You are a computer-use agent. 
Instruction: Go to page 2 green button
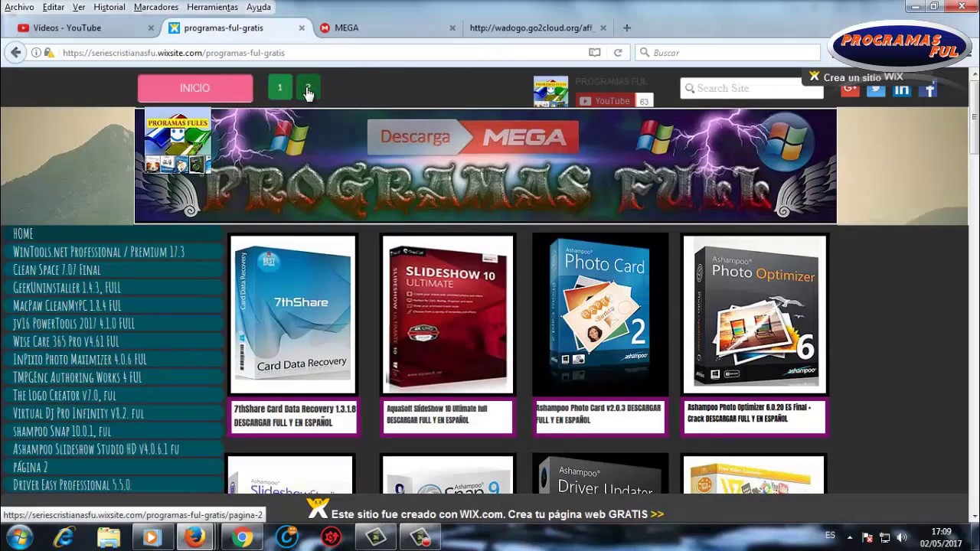(x=307, y=88)
